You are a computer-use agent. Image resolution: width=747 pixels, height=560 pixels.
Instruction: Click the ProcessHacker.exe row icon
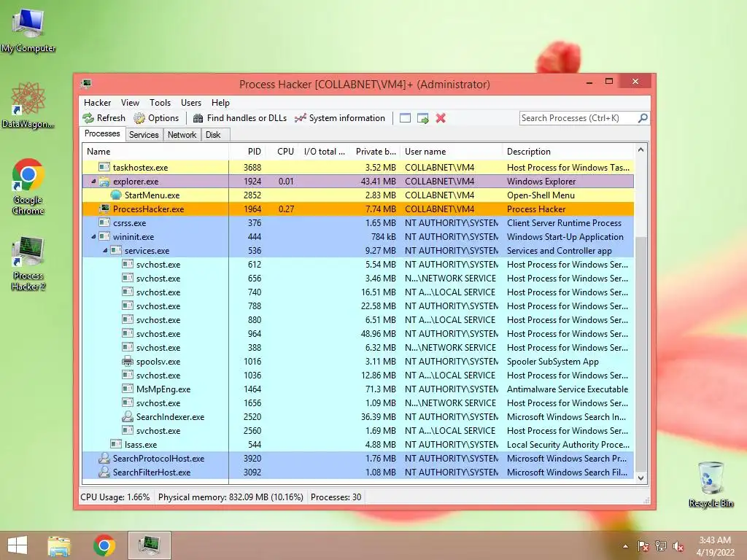(104, 209)
